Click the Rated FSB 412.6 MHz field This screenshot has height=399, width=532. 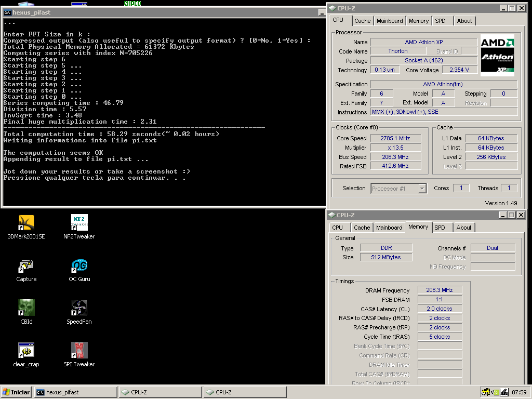coord(395,166)
